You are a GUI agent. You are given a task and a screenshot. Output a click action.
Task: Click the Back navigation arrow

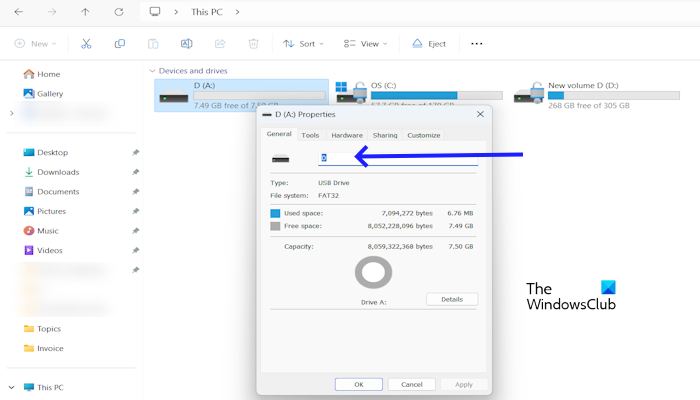(x=18, y=12)
